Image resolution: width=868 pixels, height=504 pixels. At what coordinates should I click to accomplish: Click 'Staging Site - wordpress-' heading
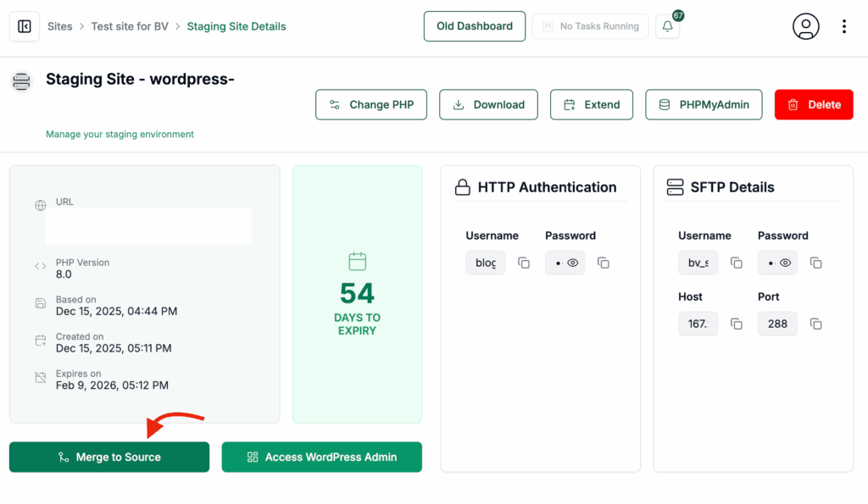[140, 79]
